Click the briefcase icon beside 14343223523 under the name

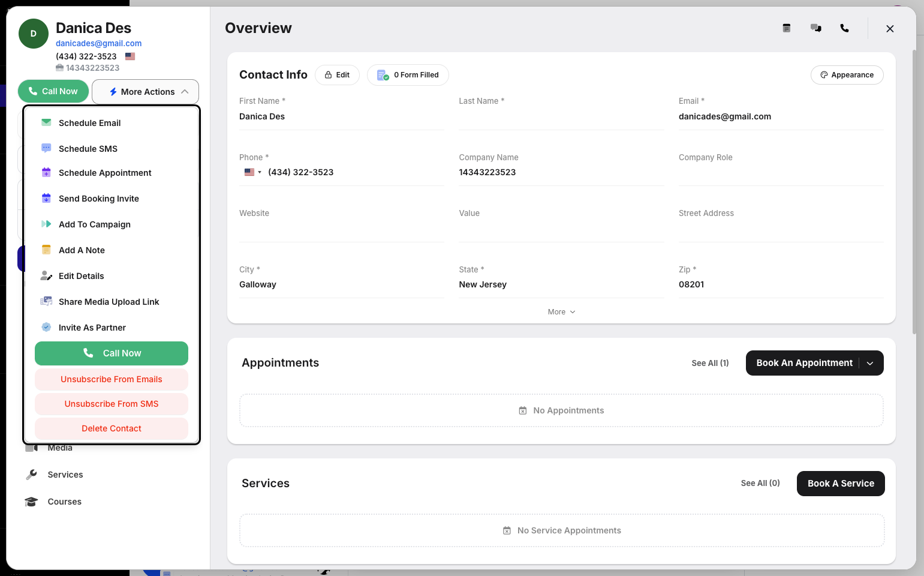(x=59, y=68)
